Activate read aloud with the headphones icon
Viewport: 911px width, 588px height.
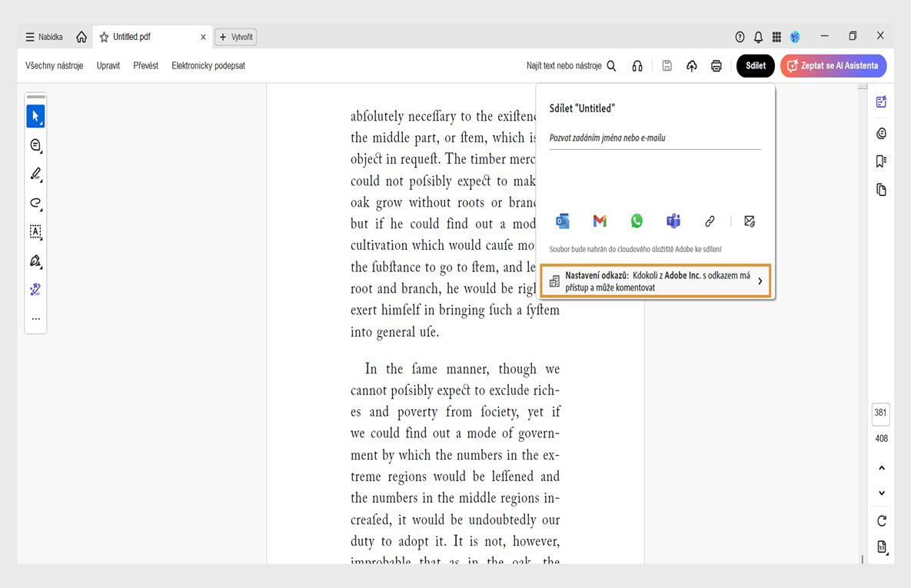pos(637,66)
